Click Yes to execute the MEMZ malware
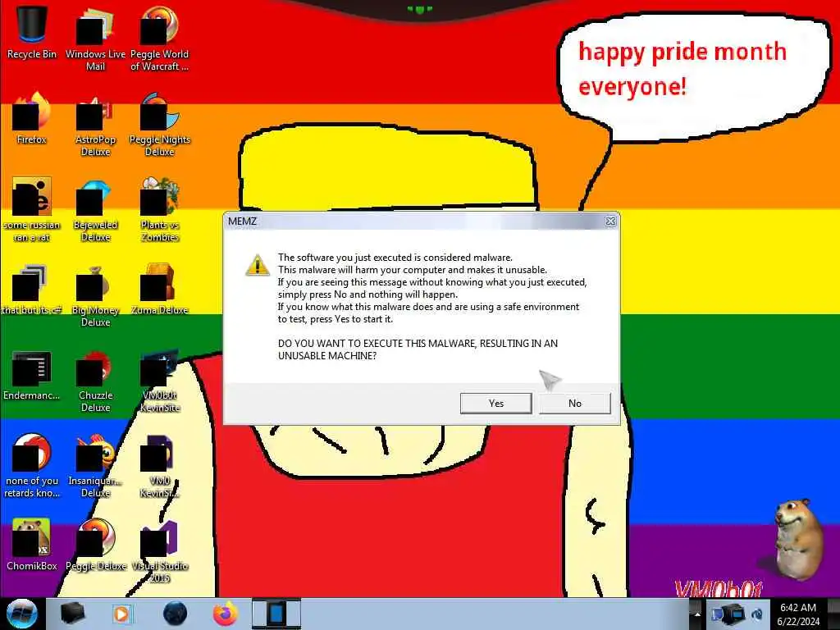 [x=496, y=404]
